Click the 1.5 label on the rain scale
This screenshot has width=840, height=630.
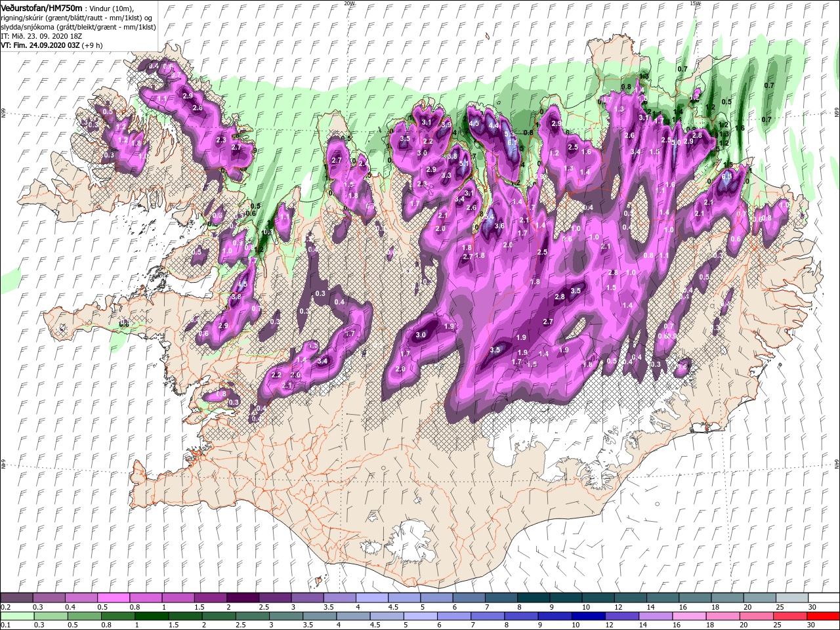coord(174,625)
